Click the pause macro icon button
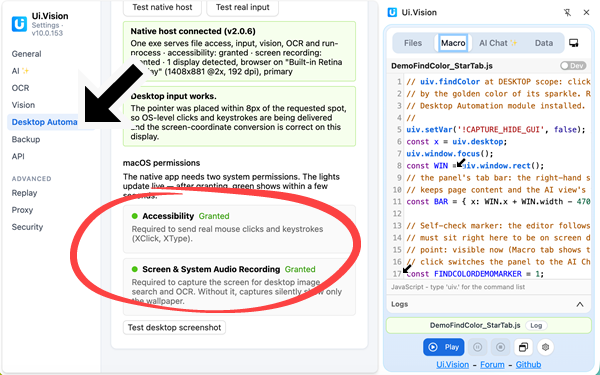This screenshot has width=600, height=375. coord(478,347)
